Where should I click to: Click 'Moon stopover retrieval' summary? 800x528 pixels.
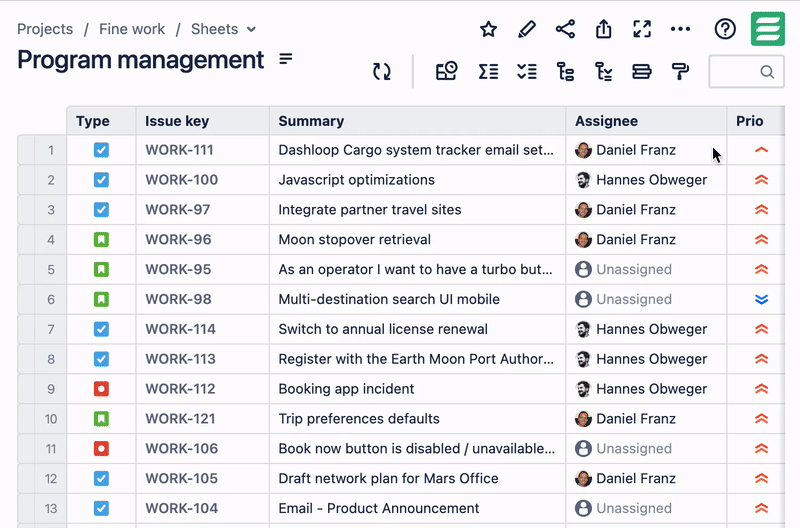click(355, 239)
